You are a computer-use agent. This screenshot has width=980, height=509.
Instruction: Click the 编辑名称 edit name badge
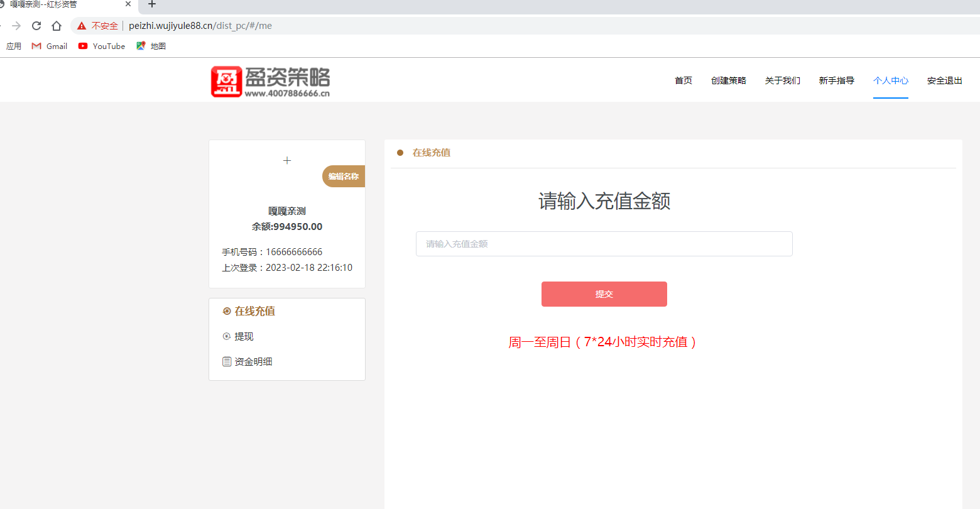[344, 177]
